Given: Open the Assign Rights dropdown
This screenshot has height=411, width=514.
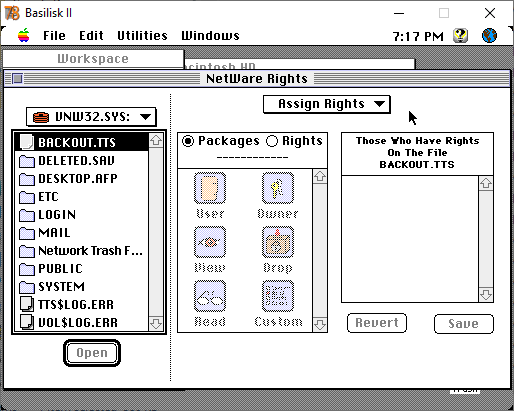Looking at the screenshot, I should pos(326,104).
